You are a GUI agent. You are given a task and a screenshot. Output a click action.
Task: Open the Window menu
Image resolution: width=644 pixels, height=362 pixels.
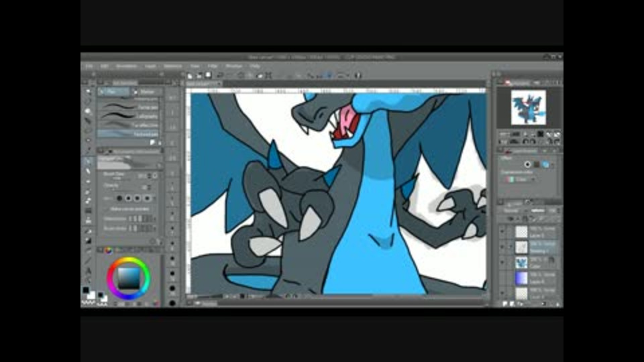click(233, 66)
